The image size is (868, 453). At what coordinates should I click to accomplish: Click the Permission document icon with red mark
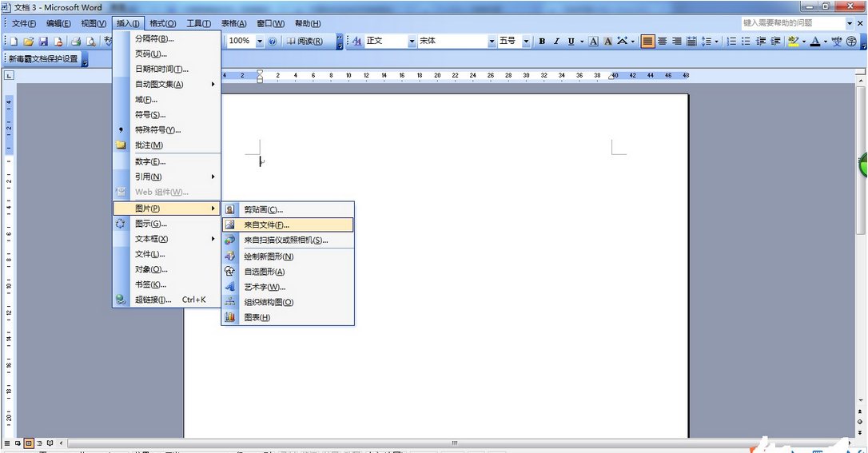point(58,42)
